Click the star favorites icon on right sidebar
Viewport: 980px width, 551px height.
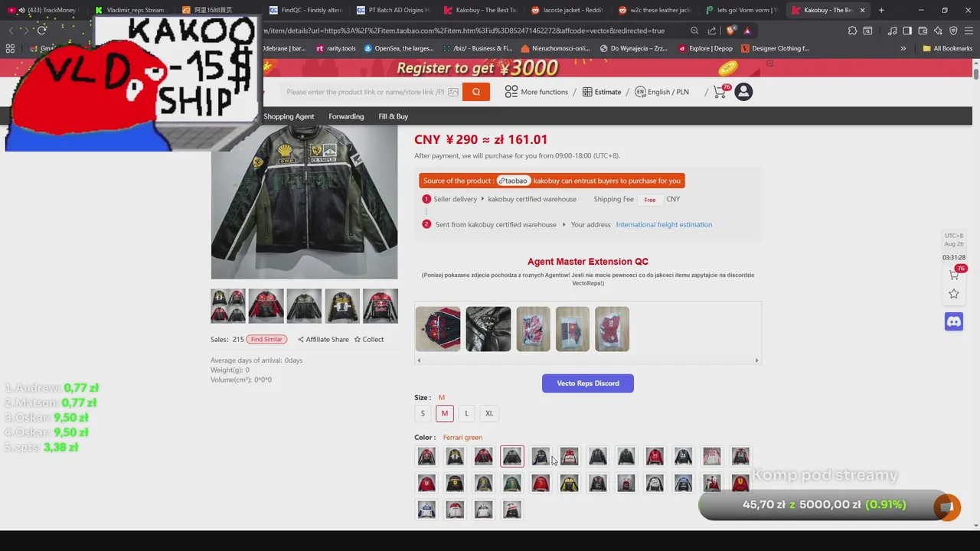pos(954,294)
